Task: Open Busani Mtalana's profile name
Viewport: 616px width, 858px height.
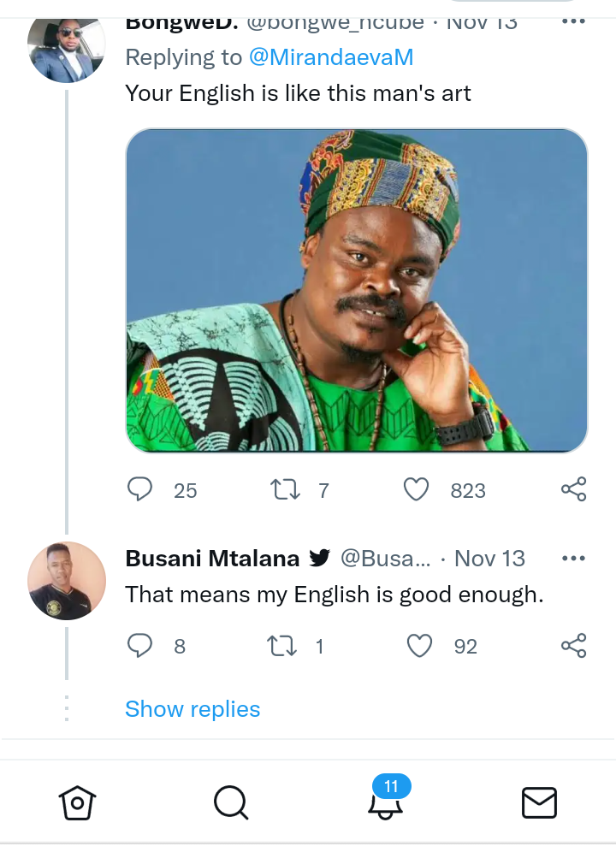Action: coord(212,559)
